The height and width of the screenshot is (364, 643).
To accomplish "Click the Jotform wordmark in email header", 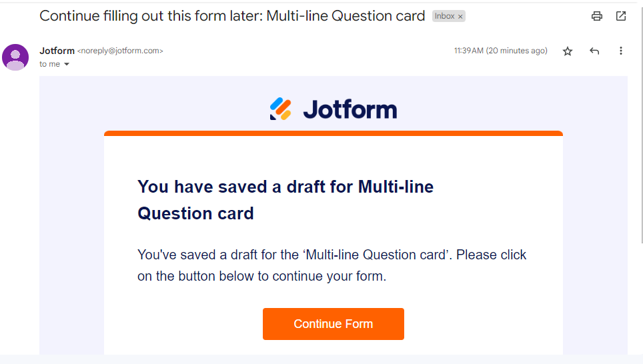I will click(x=350, y=109).
